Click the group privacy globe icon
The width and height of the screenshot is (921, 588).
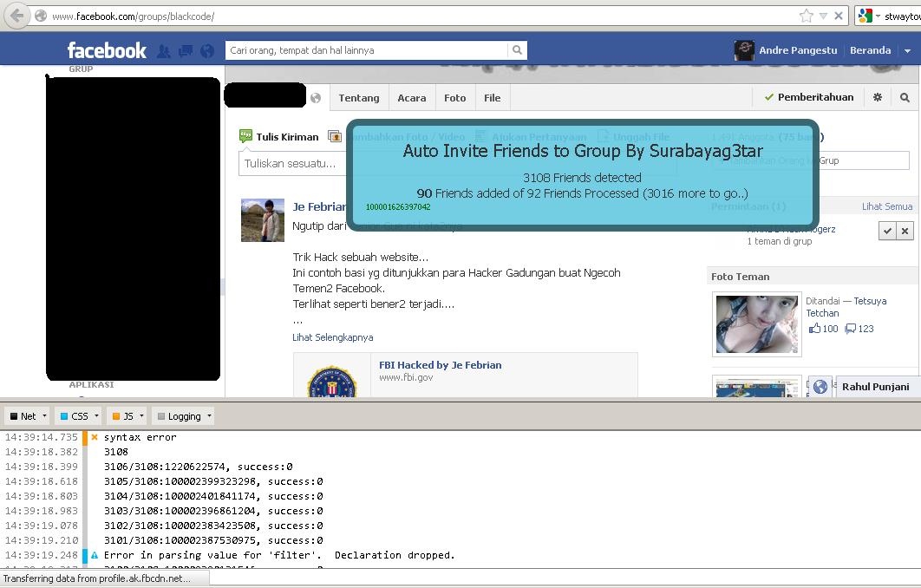click(316, 98)
